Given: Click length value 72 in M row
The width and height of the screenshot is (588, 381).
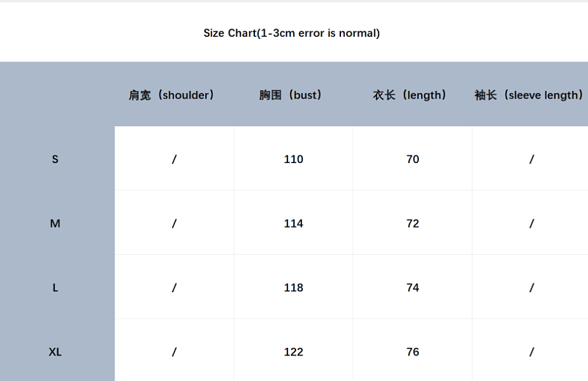Looking at the screenshot, I should click(412, 224).
